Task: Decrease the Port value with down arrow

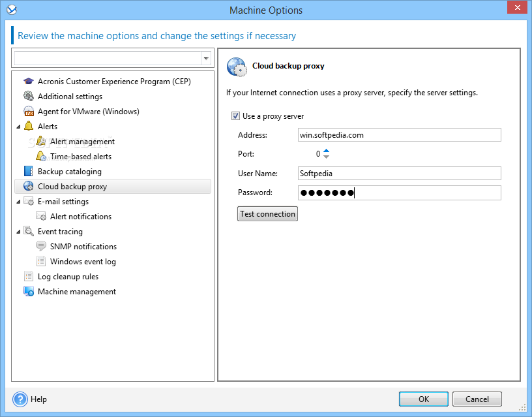Action: [x=326, y=157]
